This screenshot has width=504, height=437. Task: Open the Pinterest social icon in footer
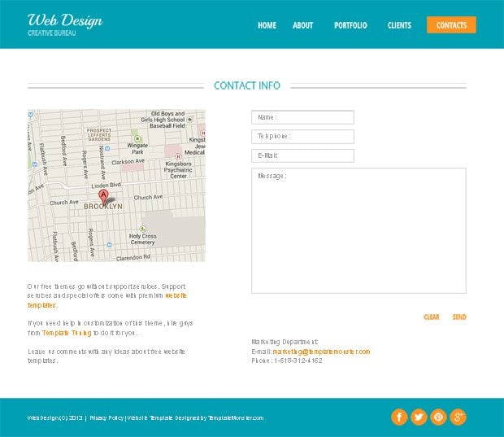[438, 417]
